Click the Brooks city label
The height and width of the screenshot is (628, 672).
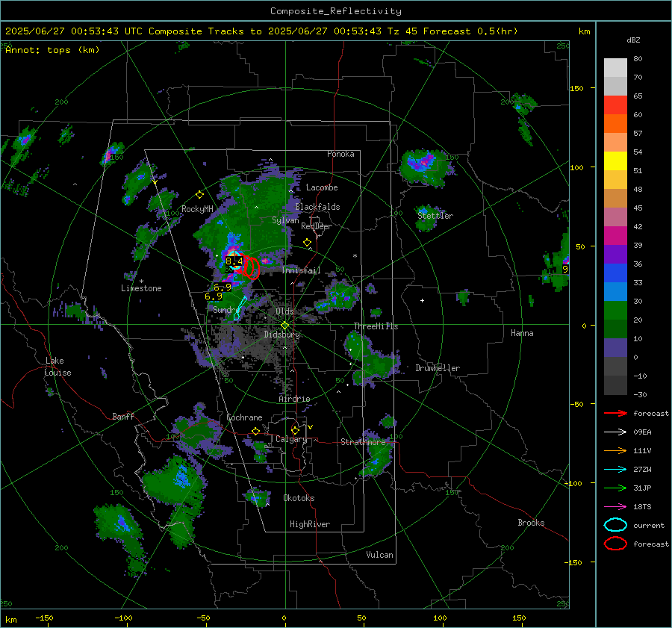coord(531,523)
